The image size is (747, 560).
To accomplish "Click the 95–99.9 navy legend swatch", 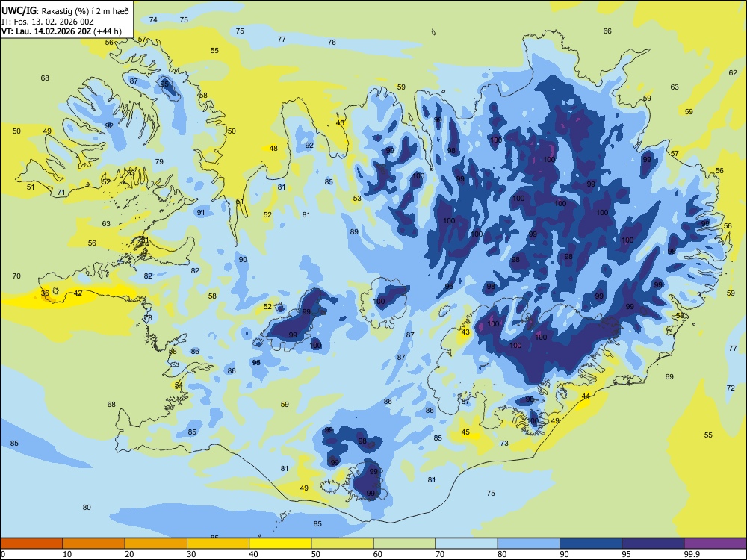I will (x=653, y=544).
